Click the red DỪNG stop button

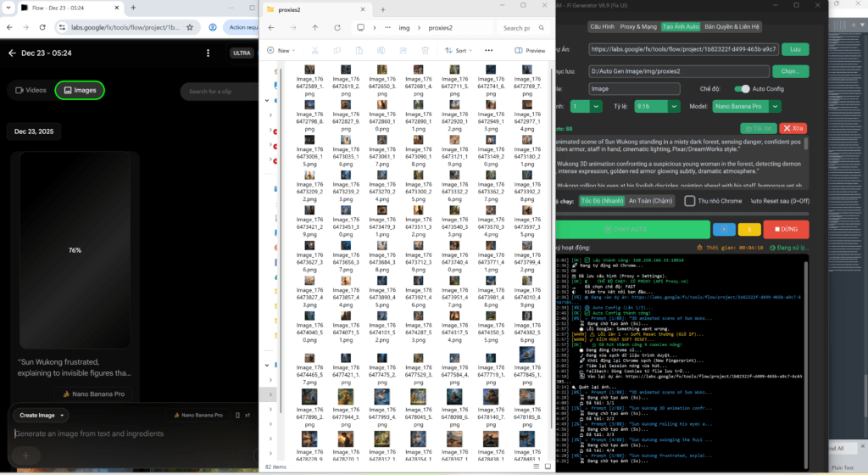[786, 229]
